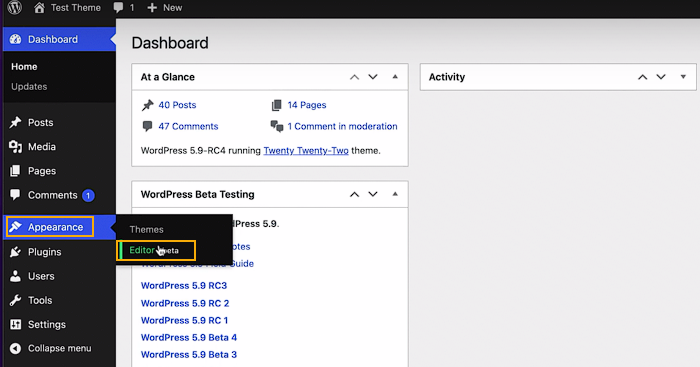
Task: Click Collapse menu label
Action: 59,348
